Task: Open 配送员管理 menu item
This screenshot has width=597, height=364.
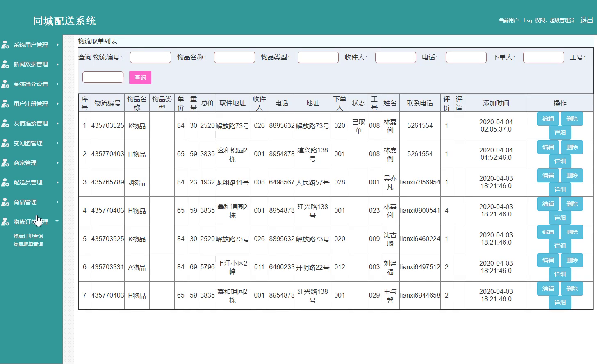Action: 28,182
